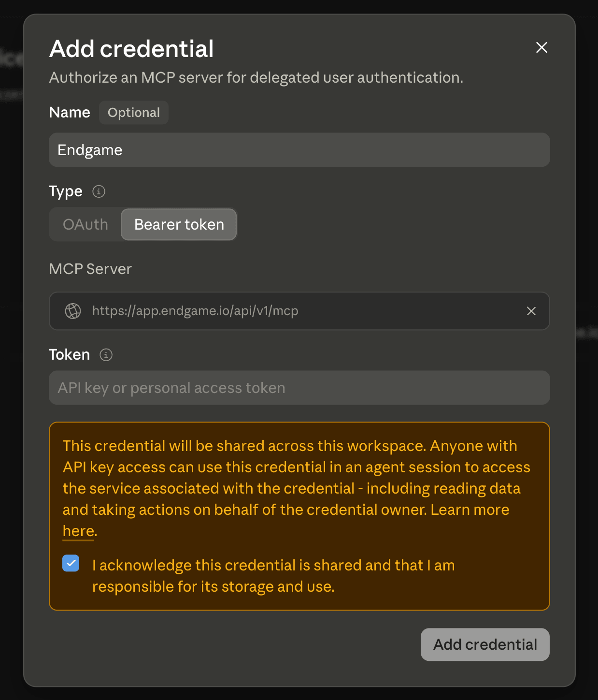Clear the MCP Server URL
The width and height of the screenshot is (598, 700).
coord(531,311)
